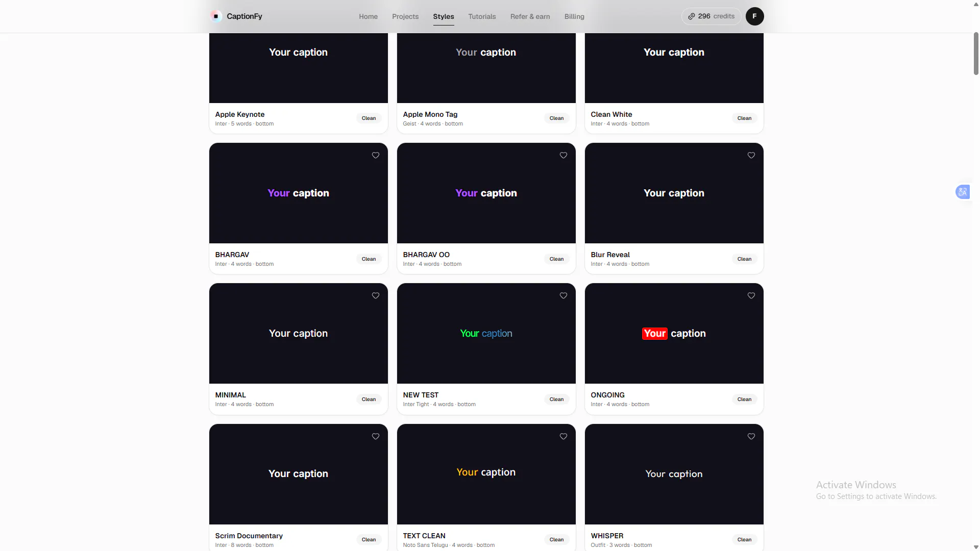Click the scrollbar down arrow

click(x=976, y=547)
